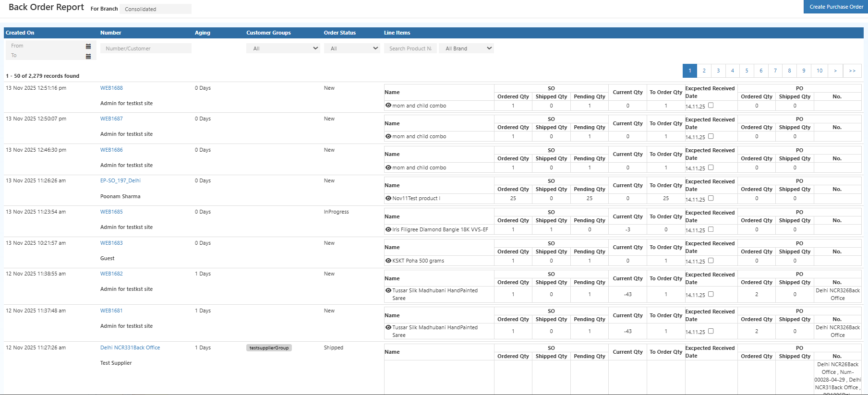Click customer name Poonam Sharma
The height and width of the screenshot is (395, 868).
coord(121,196)
